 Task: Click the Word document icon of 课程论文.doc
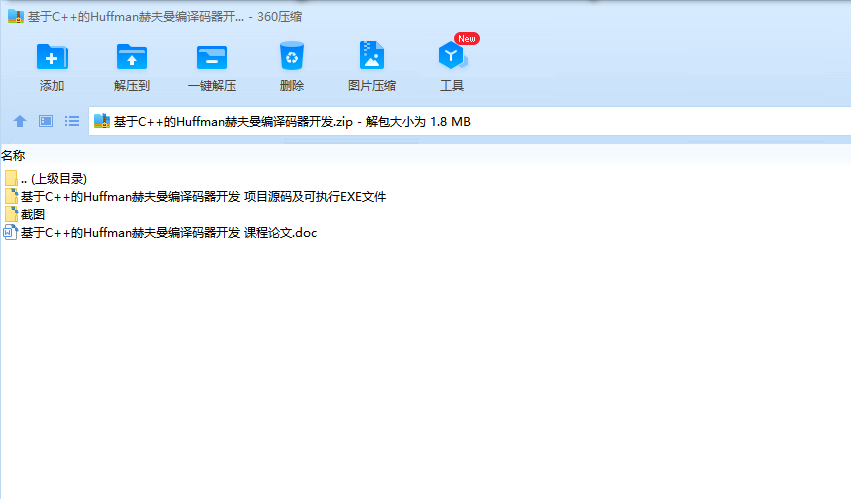[x=10, y=232]
